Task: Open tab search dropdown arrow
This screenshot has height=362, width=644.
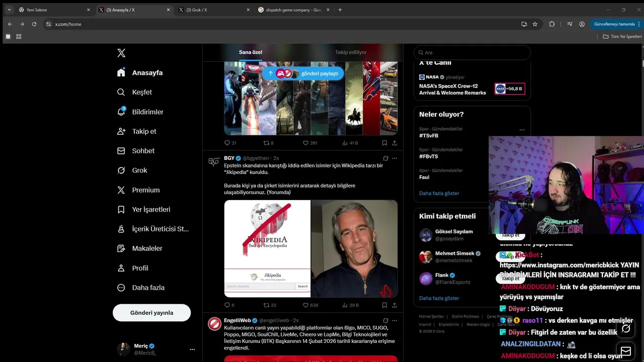Action: coord(9,10)
